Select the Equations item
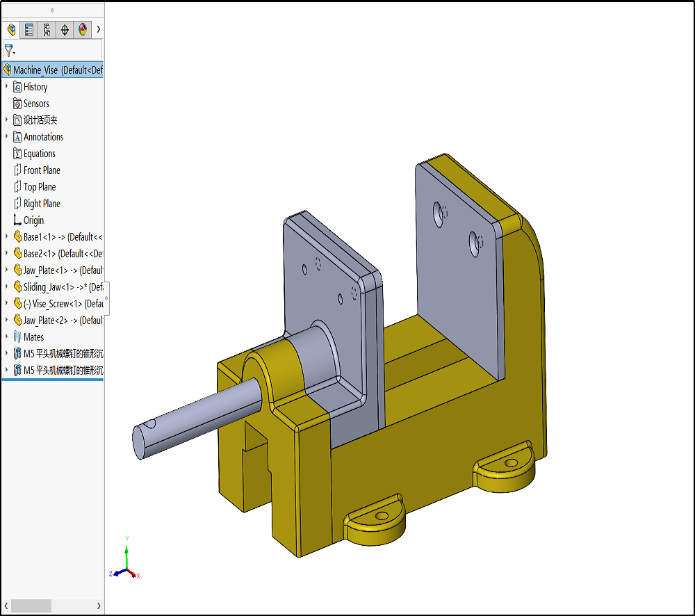 click(x=39, y=154)
